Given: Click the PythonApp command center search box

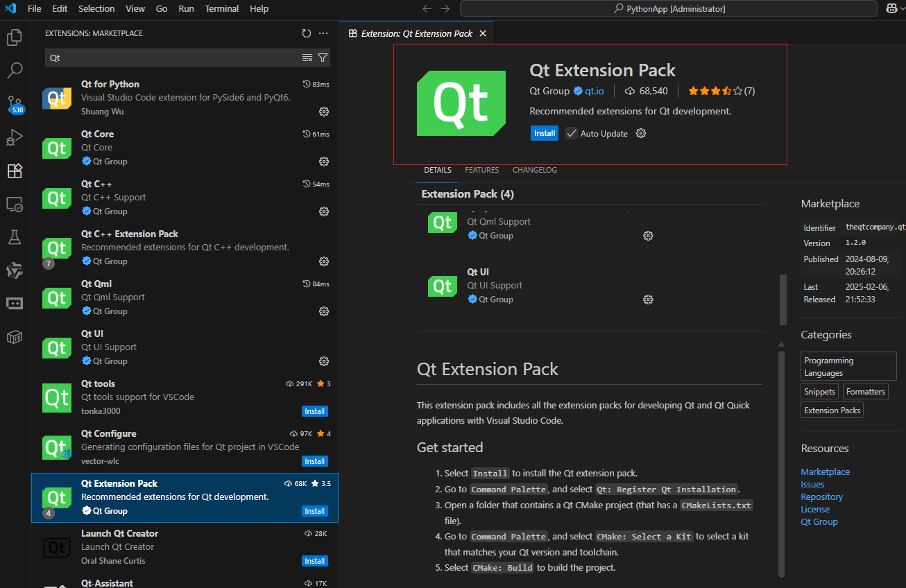Looking at the screenshot, I should click(x=669, y=8).
